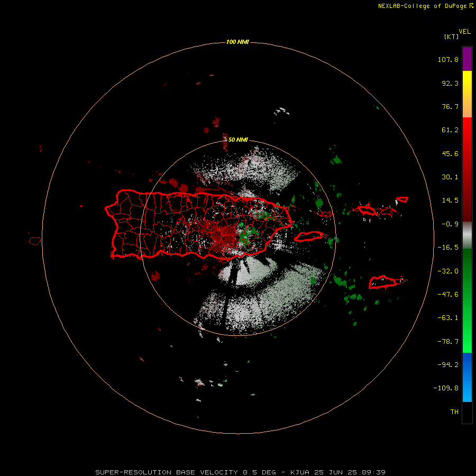This screenshot has width=476, height=476.
Task: Click the Super-Resolution Base Velocity caption text
Action: click(x=240, y=472)
